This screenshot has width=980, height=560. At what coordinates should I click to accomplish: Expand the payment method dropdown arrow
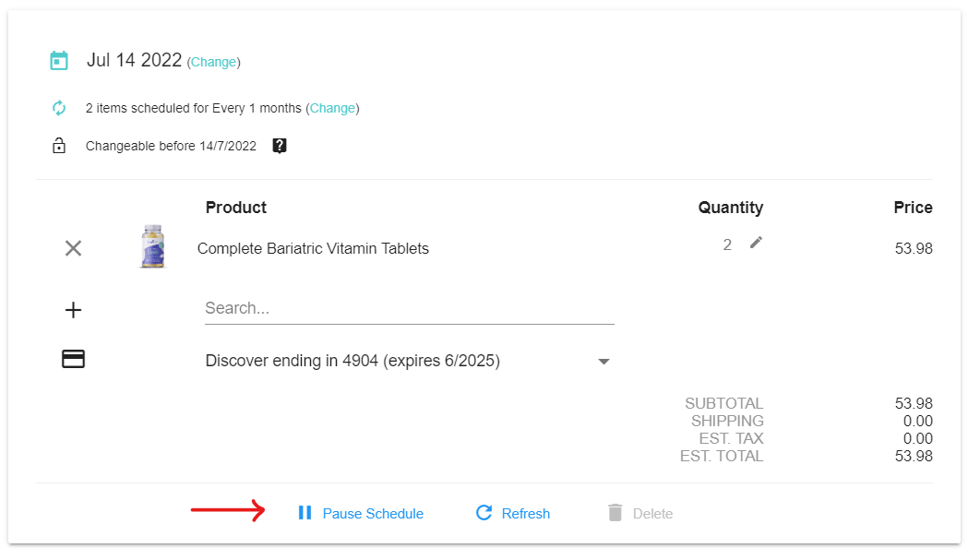pos(604,362)
